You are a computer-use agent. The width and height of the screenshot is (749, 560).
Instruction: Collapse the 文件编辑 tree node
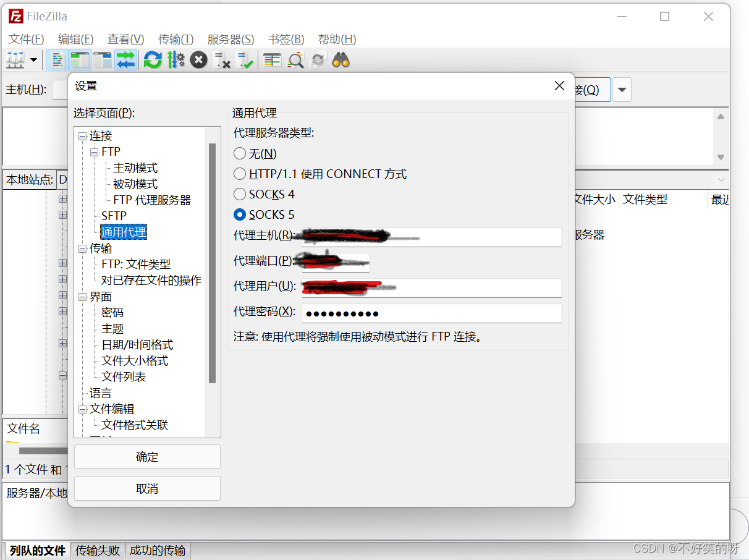coord(83,409)
